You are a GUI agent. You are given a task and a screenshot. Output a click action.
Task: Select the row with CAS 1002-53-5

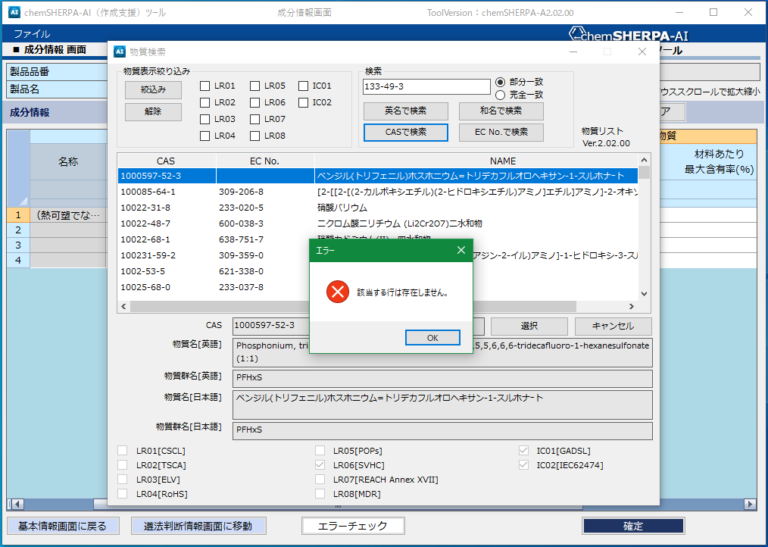pos(378,271)
